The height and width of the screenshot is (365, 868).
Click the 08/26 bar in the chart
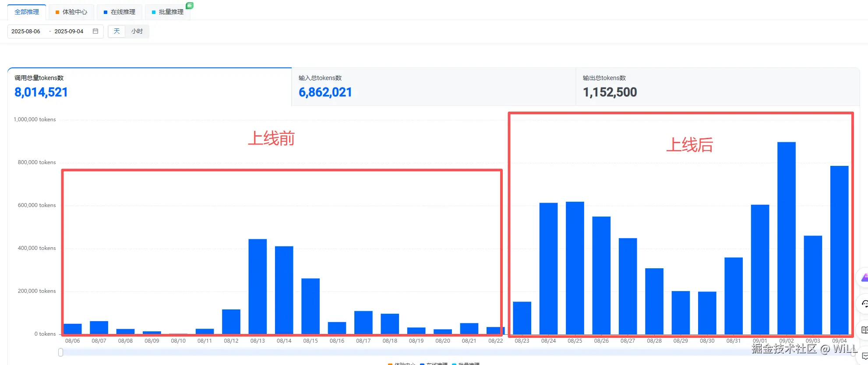(601, 275)
